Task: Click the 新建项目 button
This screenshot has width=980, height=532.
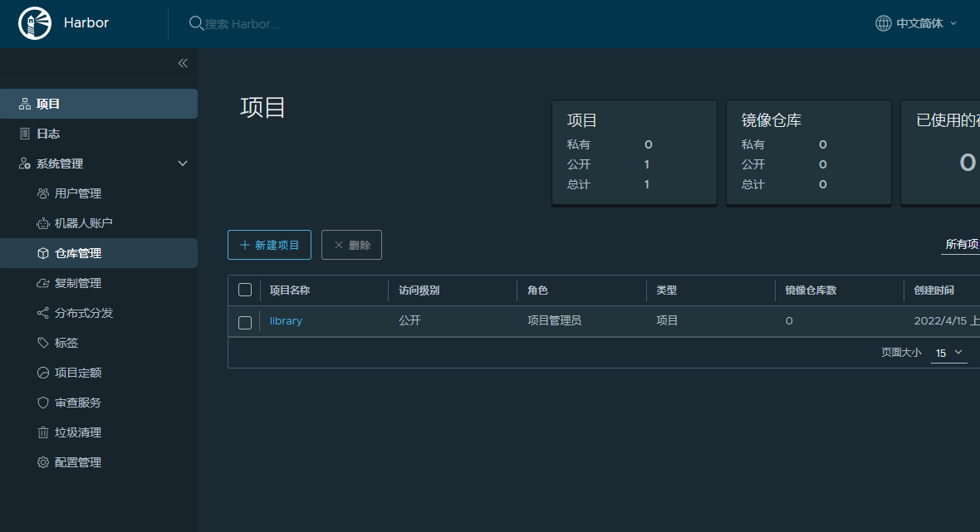Action: [x=269, y=245]
